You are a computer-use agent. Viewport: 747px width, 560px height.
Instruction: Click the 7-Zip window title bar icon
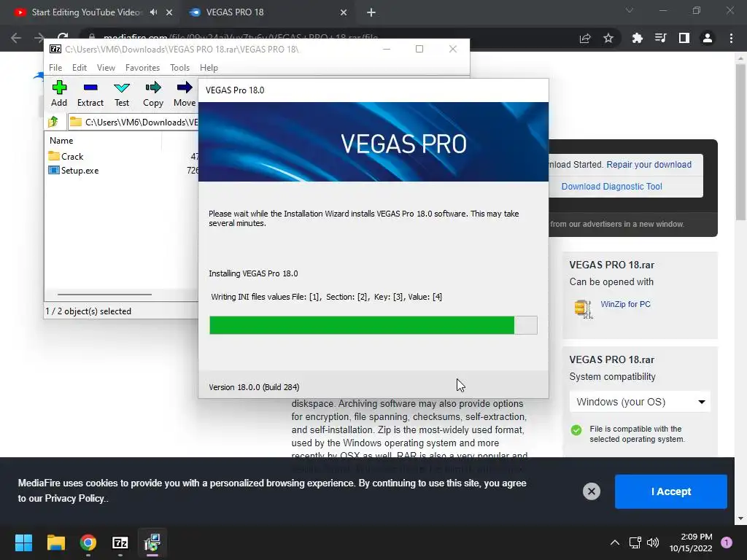click(x=55, y=49)
